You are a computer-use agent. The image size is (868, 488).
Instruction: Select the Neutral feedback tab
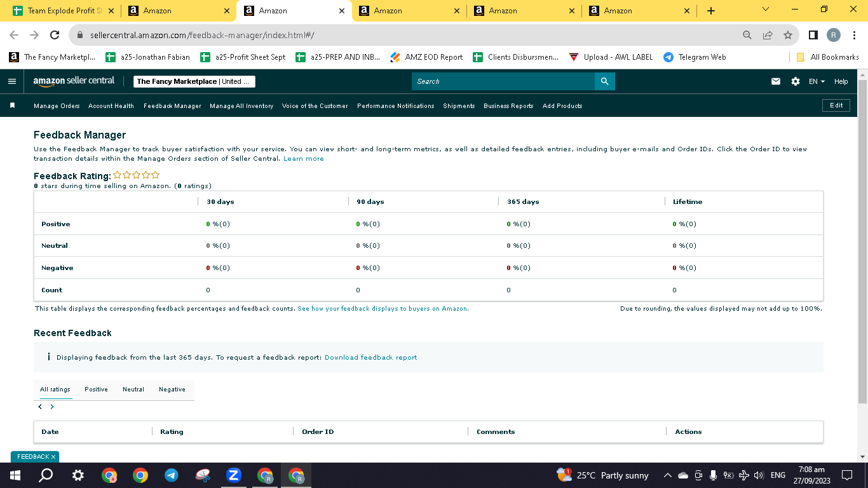coord(133,390)
